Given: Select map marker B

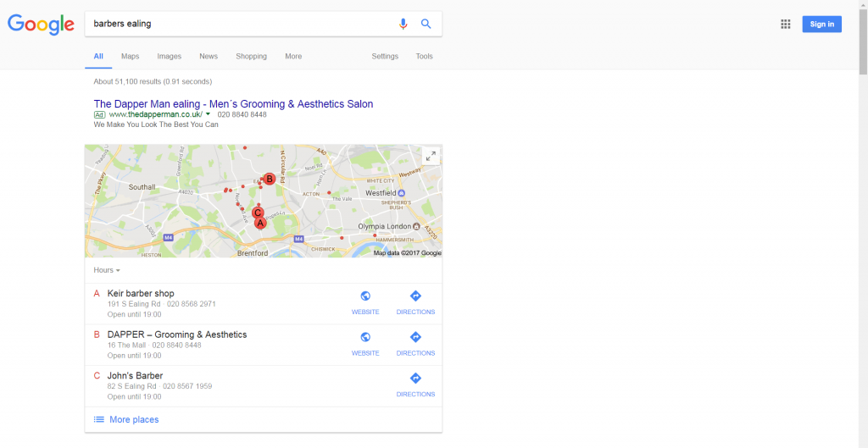Looking at the screenshot, I should pos(269,179).
